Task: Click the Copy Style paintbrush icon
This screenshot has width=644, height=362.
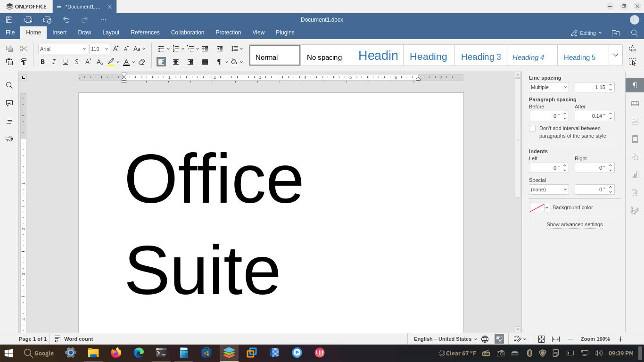Action: pyautogui.click(x=24, y=62)
